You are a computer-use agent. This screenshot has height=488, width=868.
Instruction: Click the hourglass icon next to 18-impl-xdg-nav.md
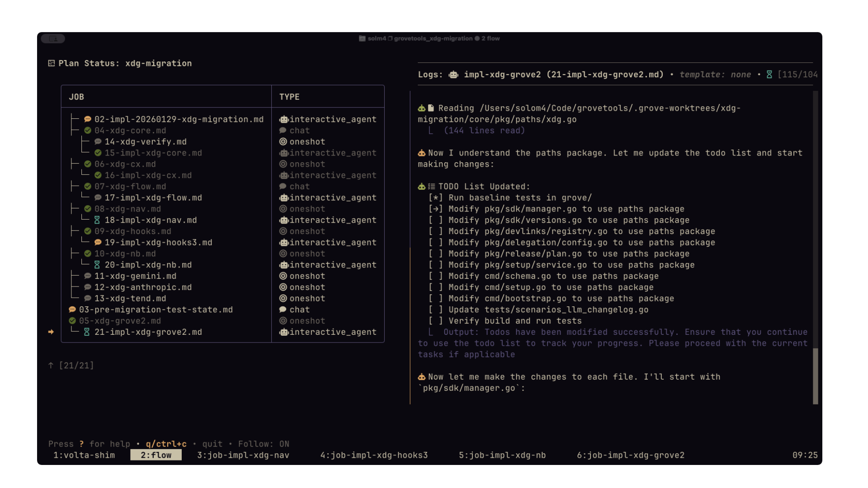pyautogui.click(x=97, y=220)
